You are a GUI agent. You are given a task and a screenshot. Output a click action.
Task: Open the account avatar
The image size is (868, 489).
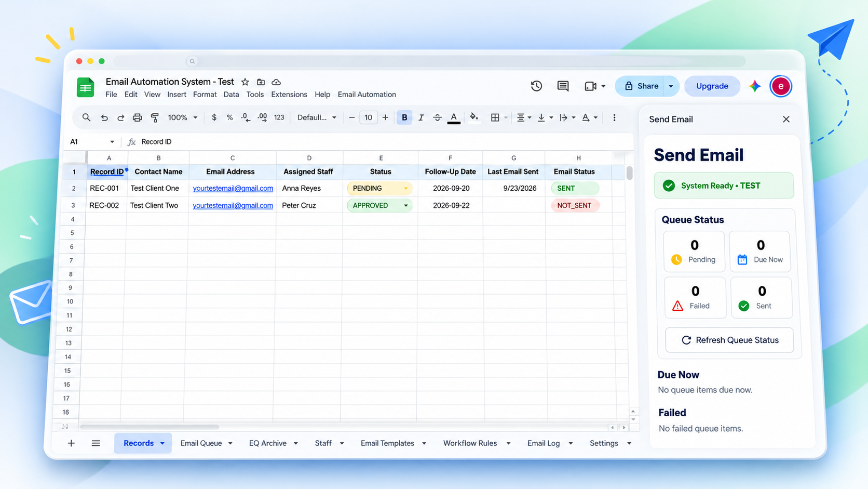coord(781,86)
